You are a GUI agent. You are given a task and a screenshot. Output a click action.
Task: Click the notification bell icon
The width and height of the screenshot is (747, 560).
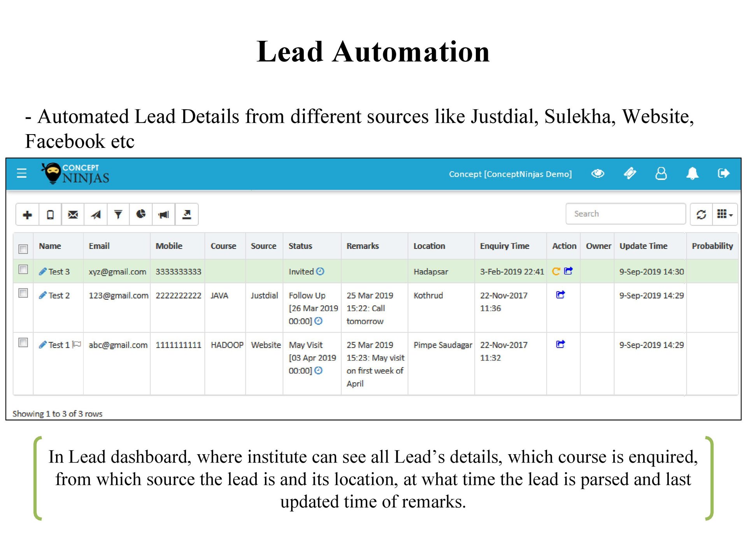pos(692,173)
